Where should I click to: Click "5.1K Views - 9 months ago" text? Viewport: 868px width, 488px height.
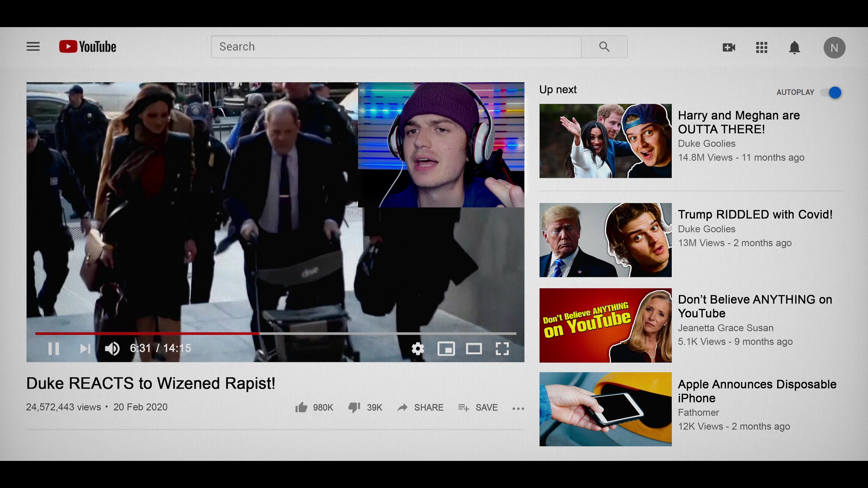pos(735,342)
